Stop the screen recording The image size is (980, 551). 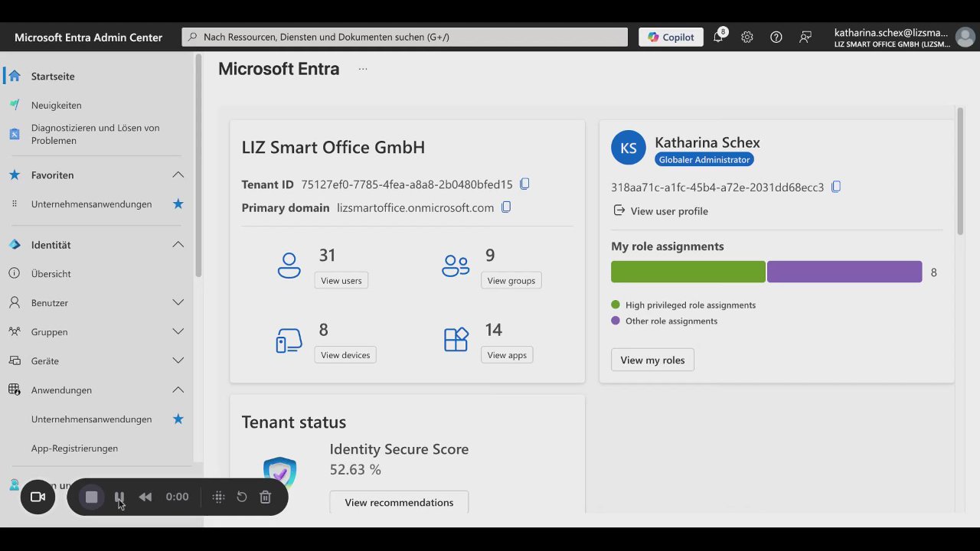coord(92,497)
